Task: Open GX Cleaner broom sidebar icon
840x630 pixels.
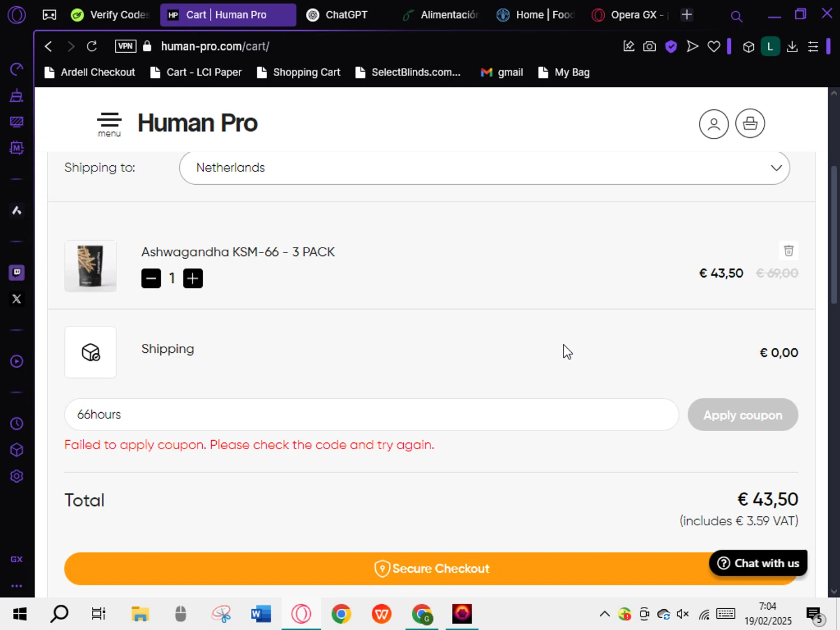Action: pyautogui.click(x=16, y=95)
